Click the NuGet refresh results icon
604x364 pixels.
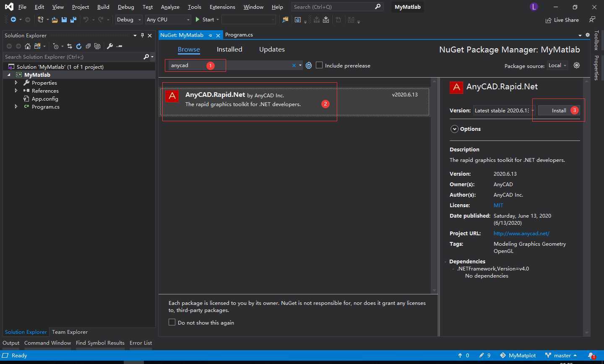pyautogui.click(x=309, y=65)
